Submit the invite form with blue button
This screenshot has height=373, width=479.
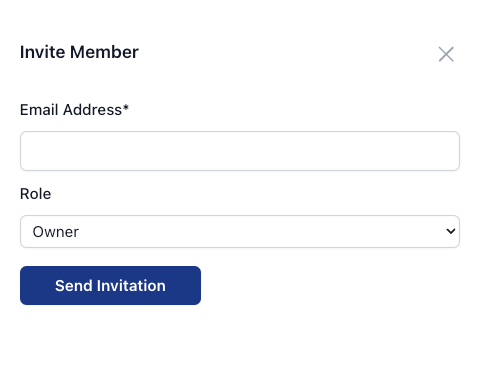[110, 285]
